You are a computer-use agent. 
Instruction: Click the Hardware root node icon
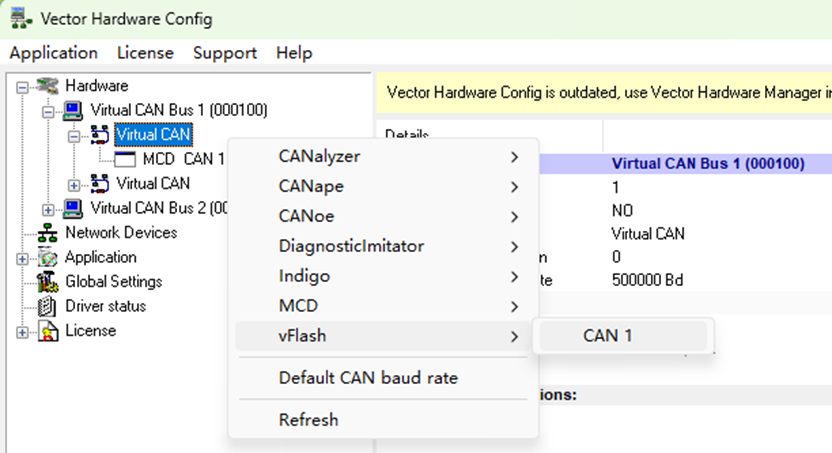coord(47,85)
